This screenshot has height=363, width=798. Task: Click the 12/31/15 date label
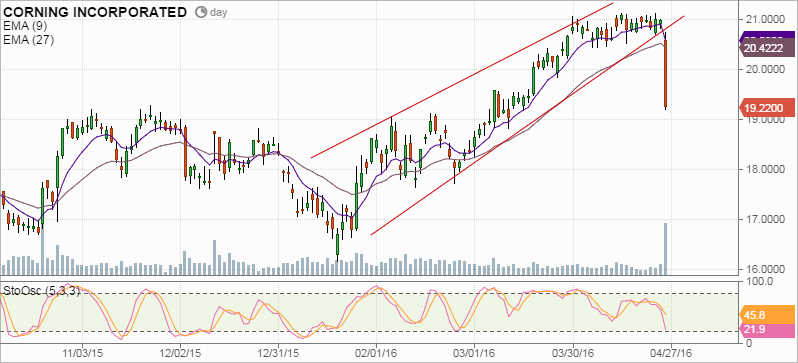278,353
